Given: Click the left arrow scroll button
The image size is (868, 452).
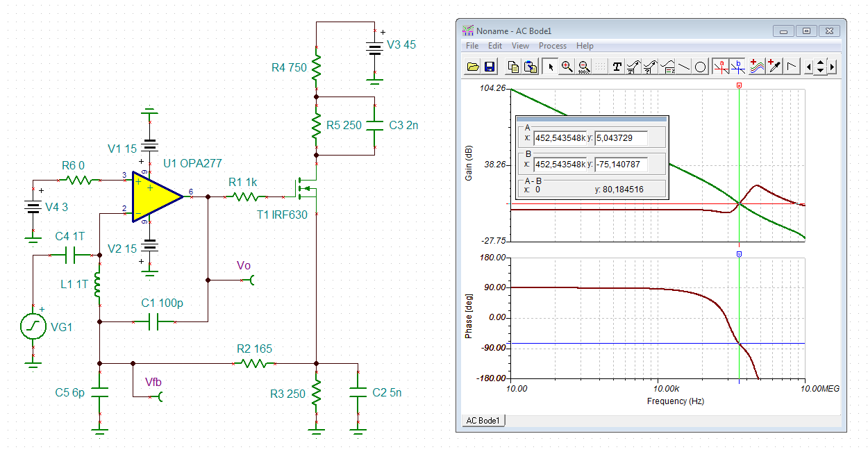Looking at the screenshot, I should coord(809,67).
